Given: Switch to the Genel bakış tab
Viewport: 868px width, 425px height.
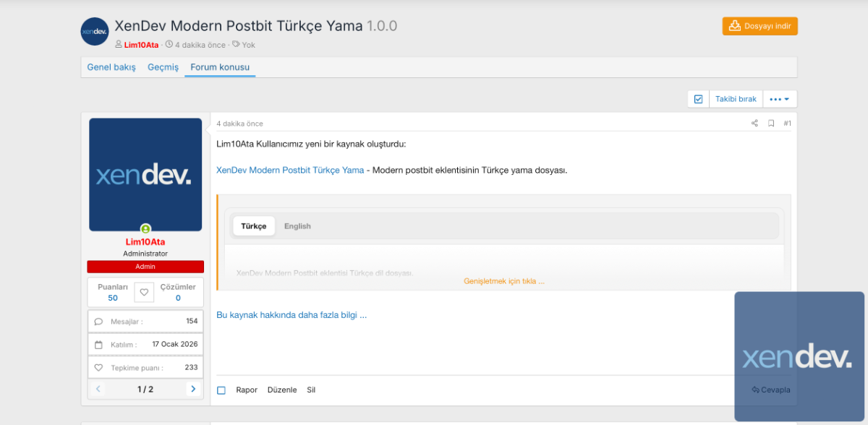Looking at the screenshot, I should coord(111,67).
